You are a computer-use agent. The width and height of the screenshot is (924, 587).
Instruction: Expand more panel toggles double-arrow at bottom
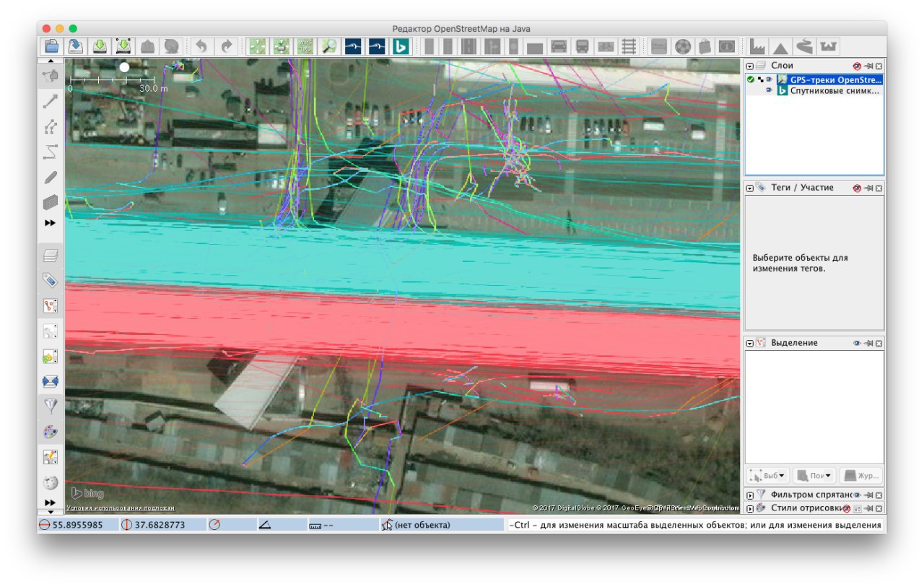[x=51, y=502]
